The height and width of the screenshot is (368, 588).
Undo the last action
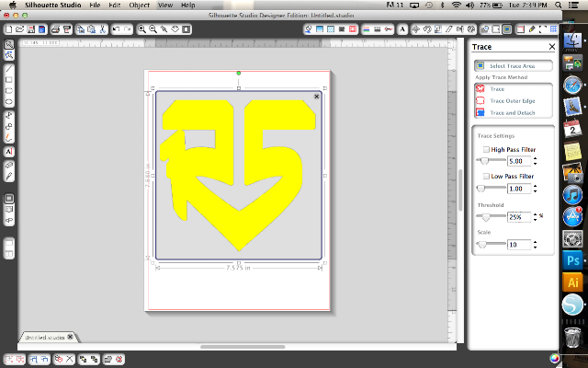click(x=117, y=29)
